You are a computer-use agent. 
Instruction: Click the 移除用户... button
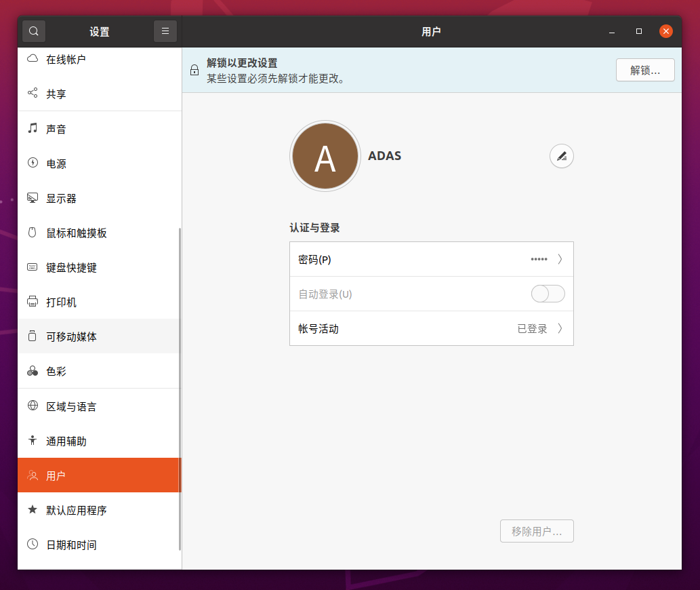pos(537,531)
